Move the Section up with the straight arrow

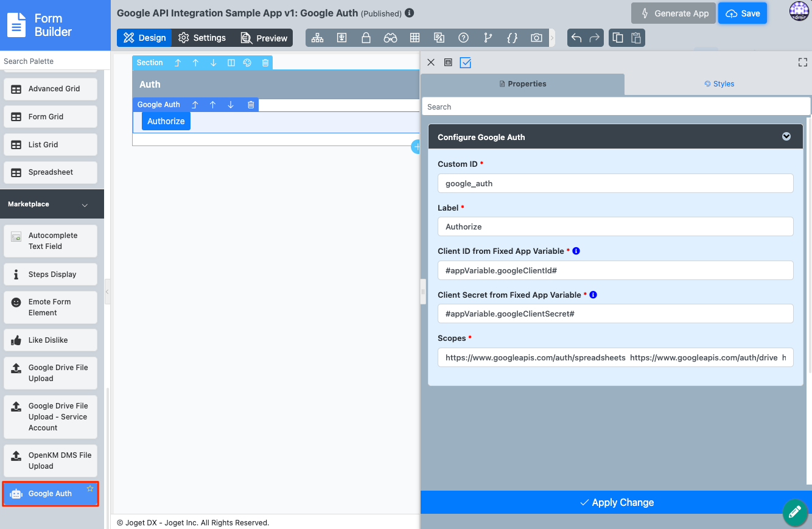[196, 63]
